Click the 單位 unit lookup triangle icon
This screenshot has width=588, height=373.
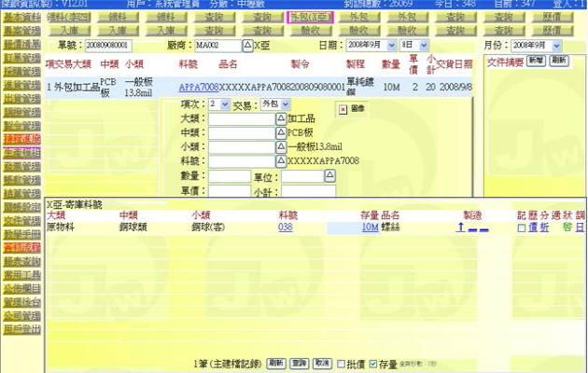(x=329, y=175)
